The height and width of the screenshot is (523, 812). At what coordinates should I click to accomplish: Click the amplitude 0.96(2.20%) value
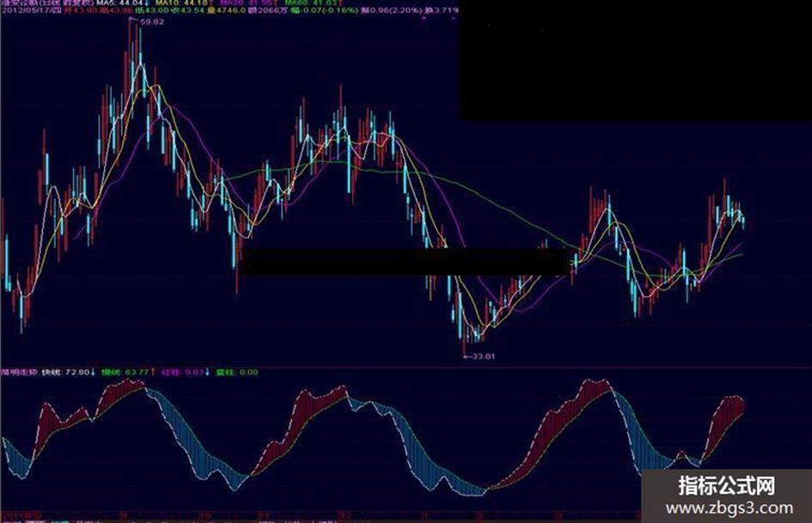point(392,9)
